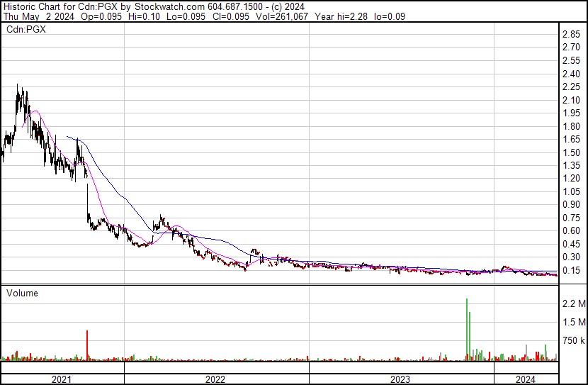Click the Year hi=2.28 readout

(x=341, y=16)
